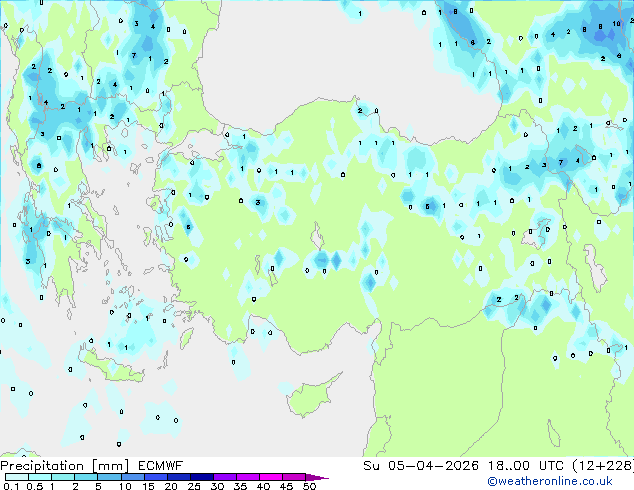This screenshot has height=490, width=634.
Task: Click the '50' legend scale label
Action: [x=309, y=486]
